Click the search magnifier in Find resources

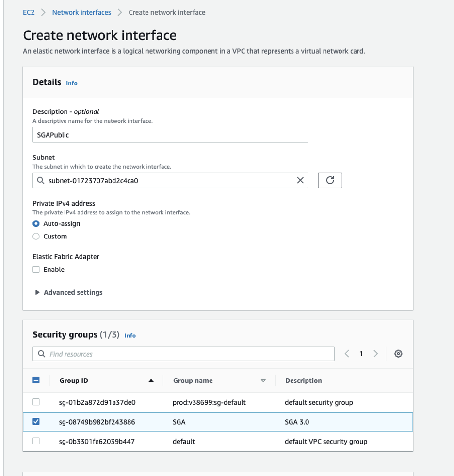[x=41, y=354]
